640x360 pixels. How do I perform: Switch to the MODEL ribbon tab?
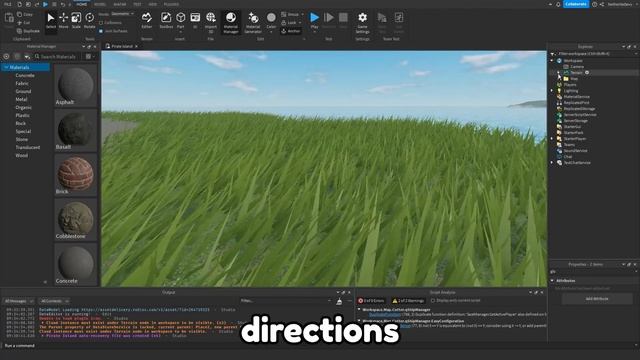tap(100, 4)
